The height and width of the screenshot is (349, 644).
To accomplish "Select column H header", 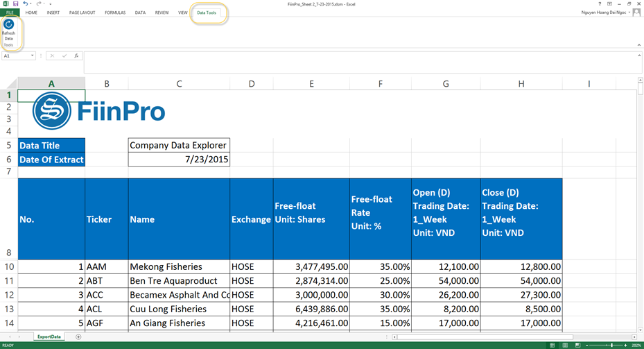I will pos(521,84).
